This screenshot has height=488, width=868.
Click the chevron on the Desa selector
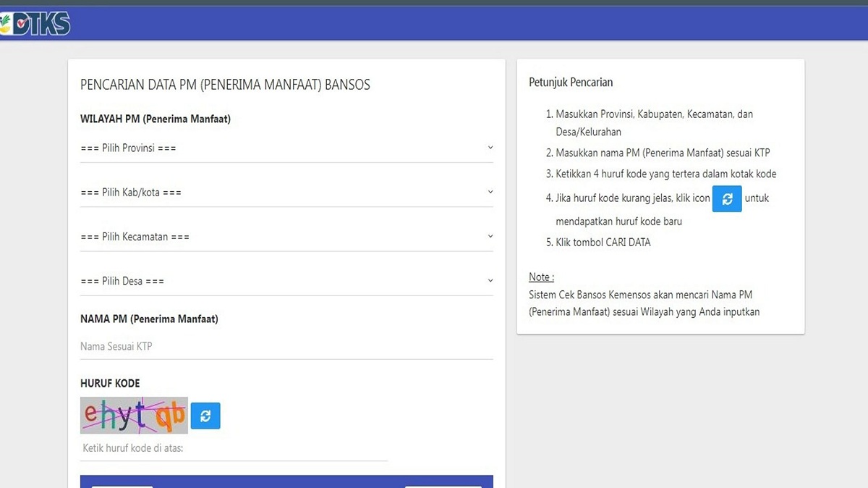(x=490, y=280)
